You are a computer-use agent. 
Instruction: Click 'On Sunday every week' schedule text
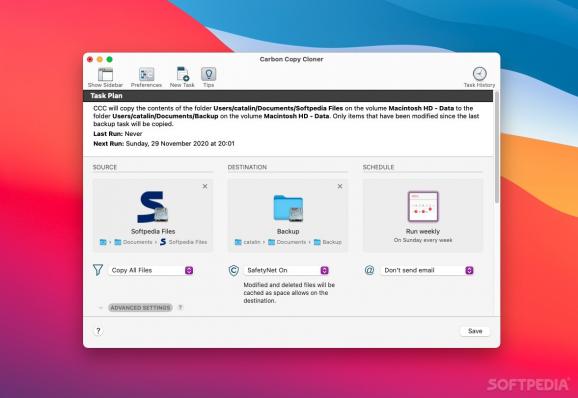pos(423,240)
